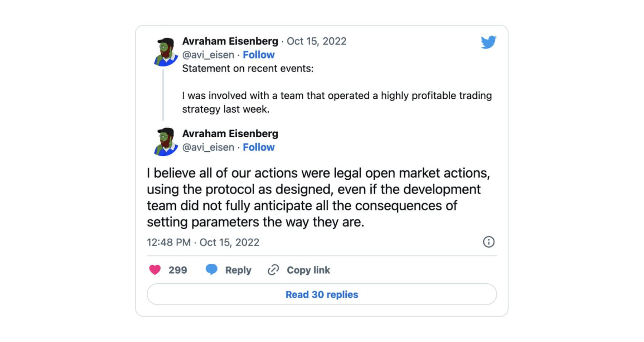Open the 'Statement on recent events' tweet text
The image size is (644, 342).
click(x=248, y=68)
